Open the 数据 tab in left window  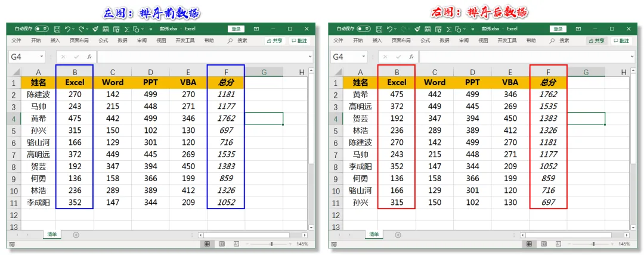(122, 41)
